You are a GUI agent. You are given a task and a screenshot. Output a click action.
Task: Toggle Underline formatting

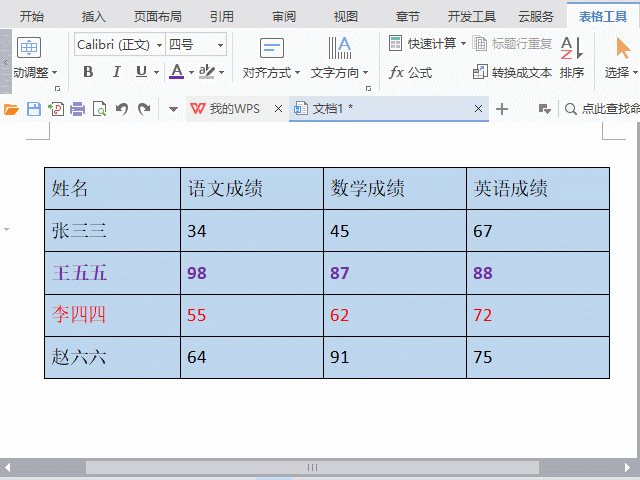click(x=141, y=72)
